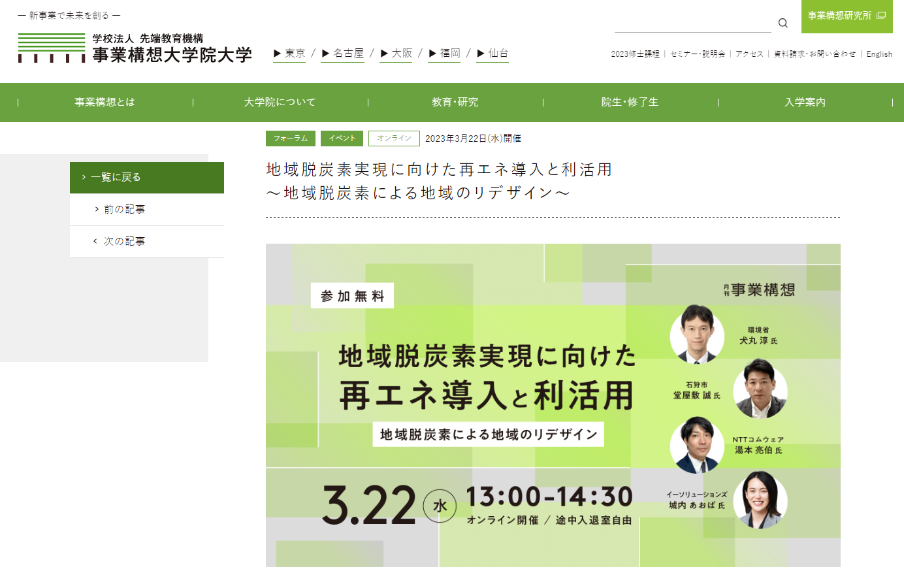The height and width of the screenshot is (588, 904).
Task: Open the 事業構想とは menu
Action: coord(105,102)
